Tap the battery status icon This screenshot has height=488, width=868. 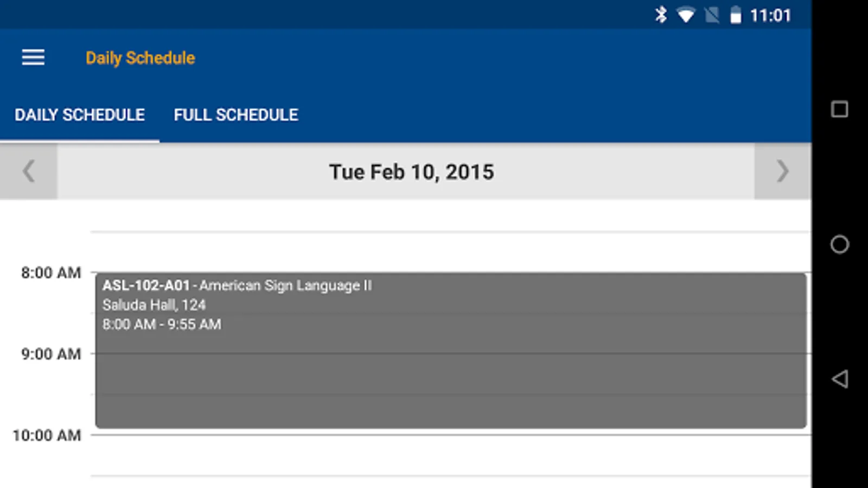(736, 15)
